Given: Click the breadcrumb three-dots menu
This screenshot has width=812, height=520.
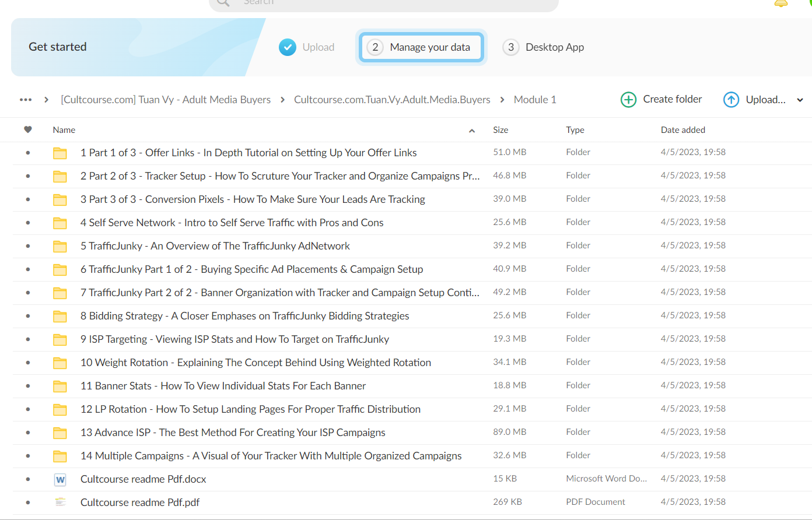Looking at the screenshot, I should (26, 100).
